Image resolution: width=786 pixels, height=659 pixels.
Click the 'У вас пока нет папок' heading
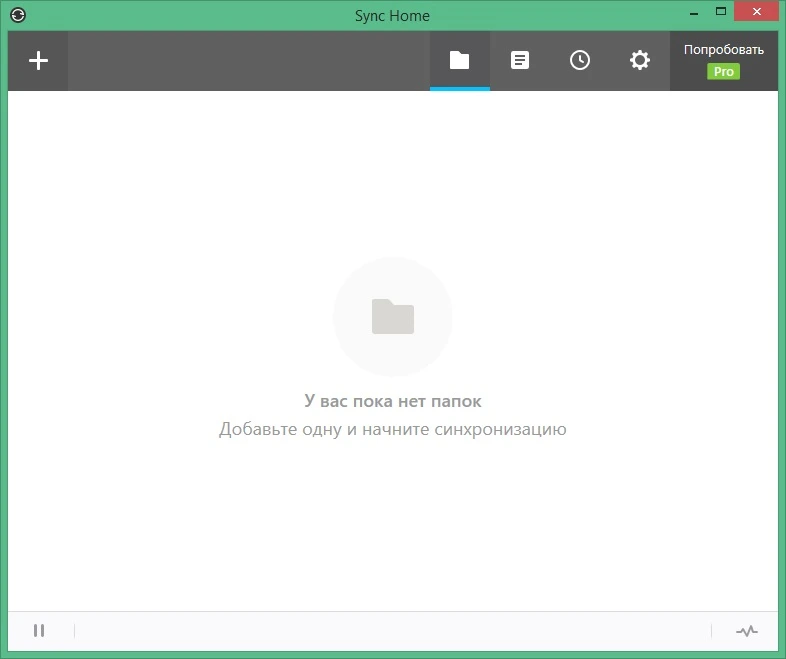pos(392,401)
